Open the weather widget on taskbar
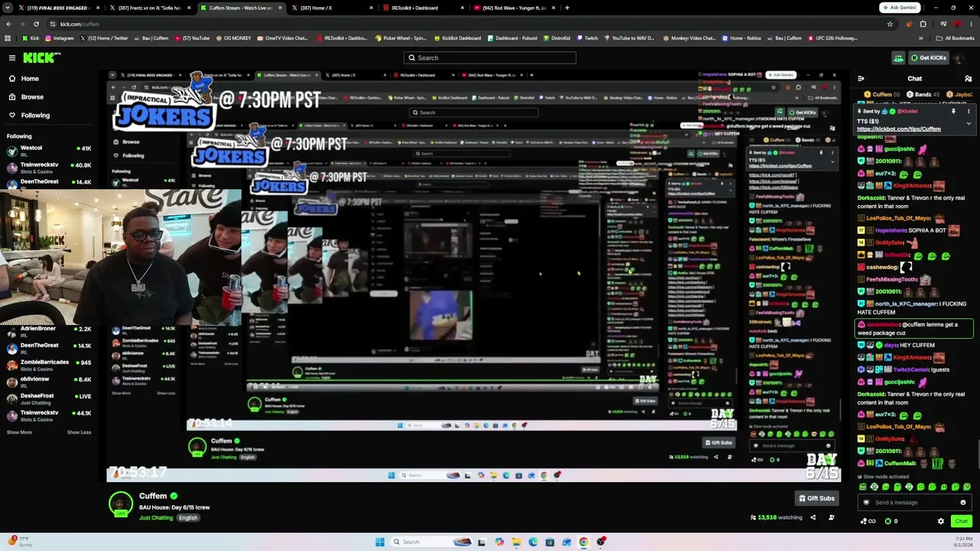Image resolution: width=980 pixels, height=551 pixels. click(18, 542)
